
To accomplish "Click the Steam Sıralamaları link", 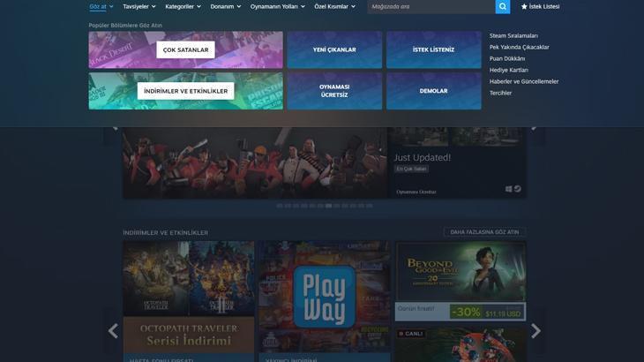I will coord(513,36).
